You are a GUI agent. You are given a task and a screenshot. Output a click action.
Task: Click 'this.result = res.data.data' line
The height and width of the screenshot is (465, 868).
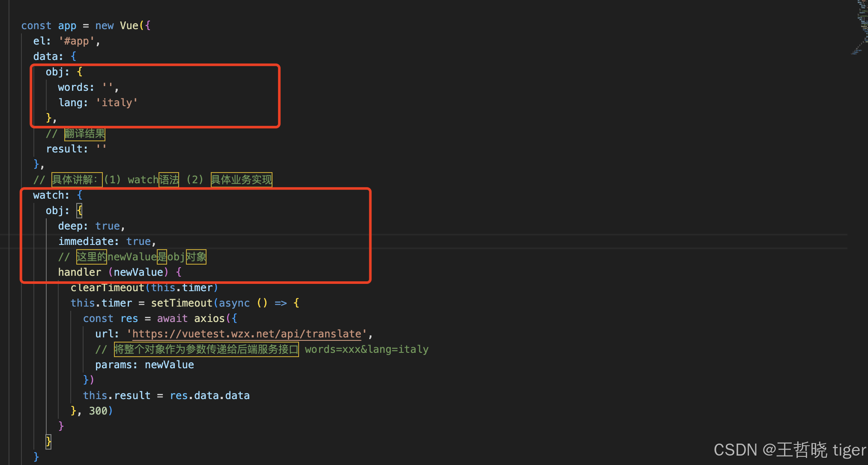click(166, 396)
